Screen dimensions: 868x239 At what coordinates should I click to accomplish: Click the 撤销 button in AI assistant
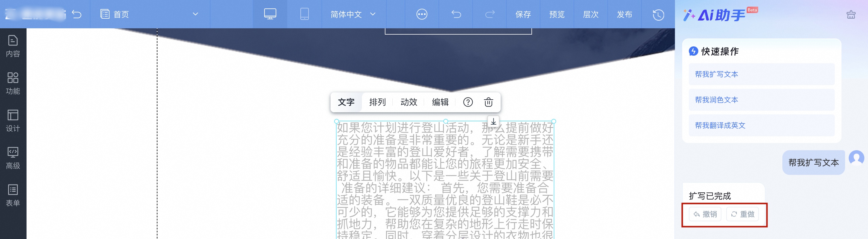[705, 214]
